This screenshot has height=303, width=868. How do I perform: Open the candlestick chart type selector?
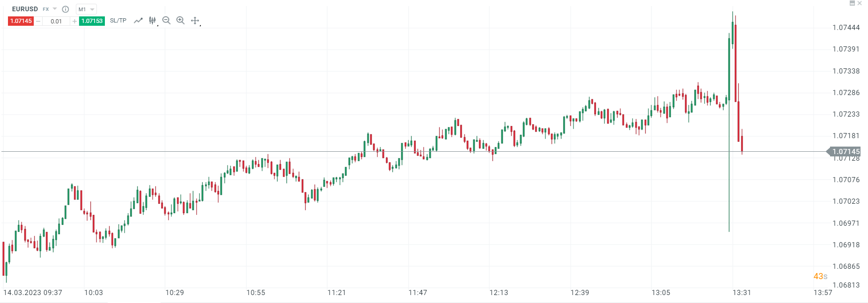[153, 21]
